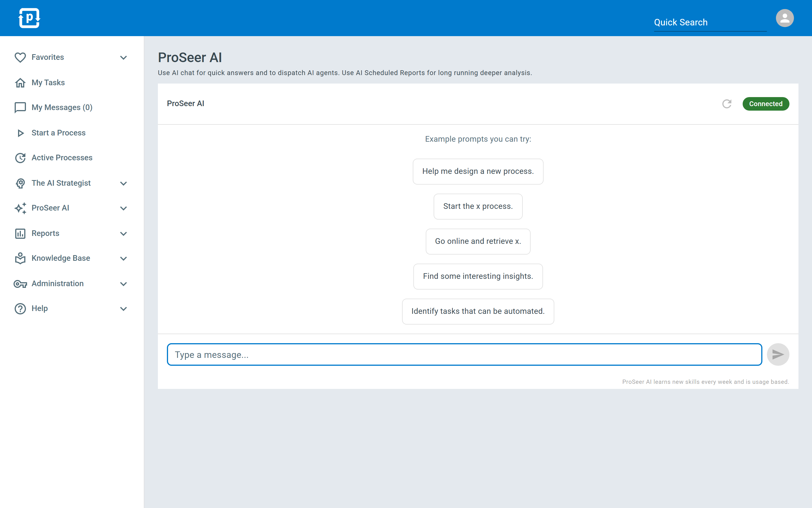This screenshot has height=508, width=812.
Task: Click the ProSeer AI sparkle icon
Action: click(20, 208)
